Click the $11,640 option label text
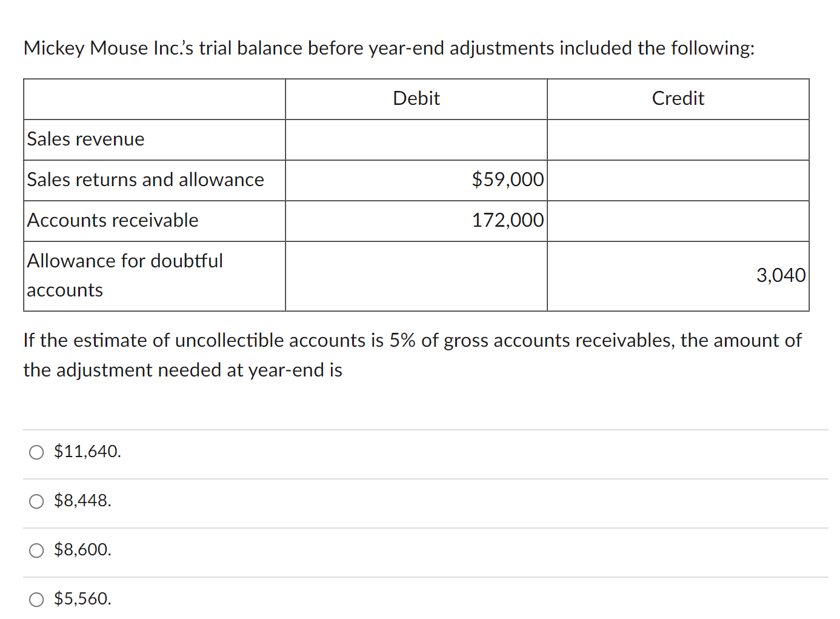840x619 pixels. point(87,452)
